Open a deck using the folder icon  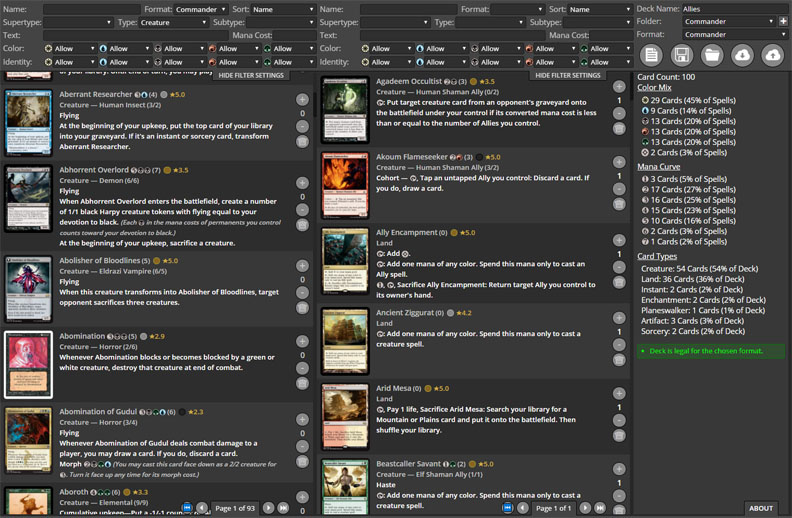[x=712, y=55]
